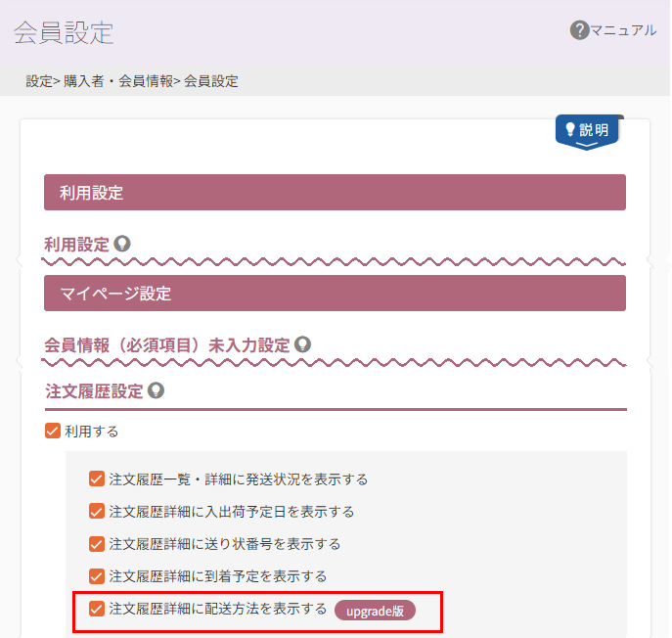Screen dimensions: 672x638
Task: Expand 会員情報（必須項目）未入力設定 section
Action: 167,345
